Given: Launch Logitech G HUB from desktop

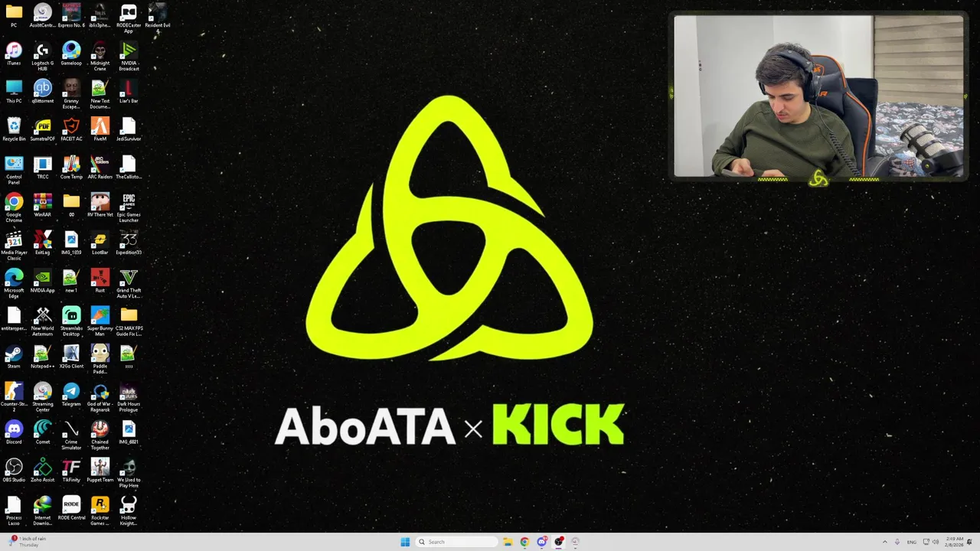Looking at the screenshot, I should point(43,56).
